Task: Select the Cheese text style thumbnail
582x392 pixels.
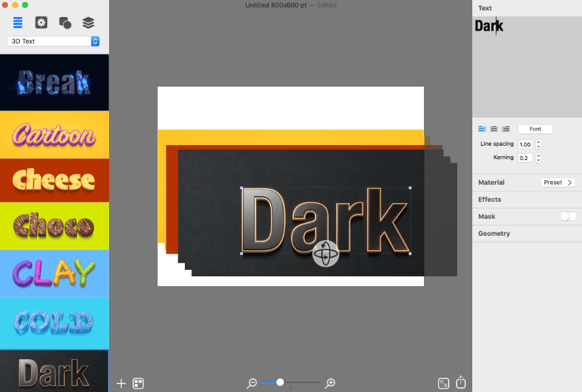Action: [x=55, y=180]
